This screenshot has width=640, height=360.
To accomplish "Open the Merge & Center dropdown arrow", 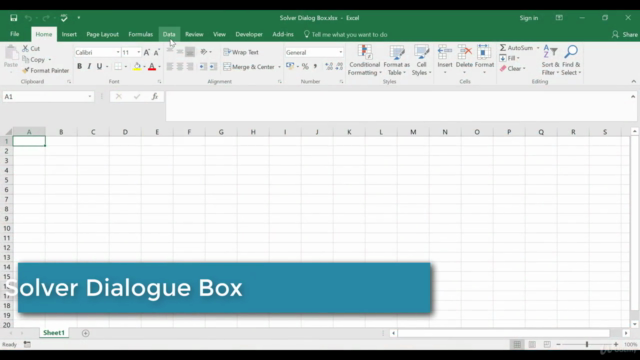I will pos(280,67).
